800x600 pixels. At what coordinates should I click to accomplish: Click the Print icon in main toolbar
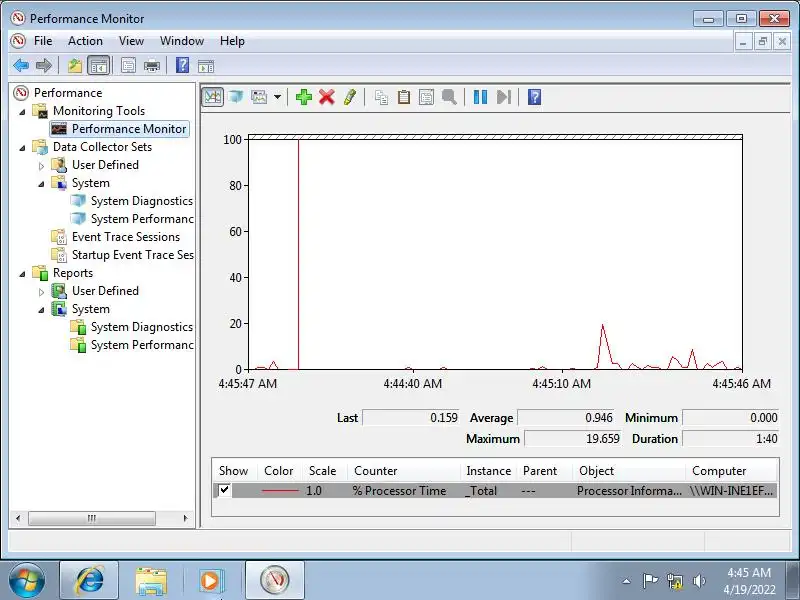[152, 65]
